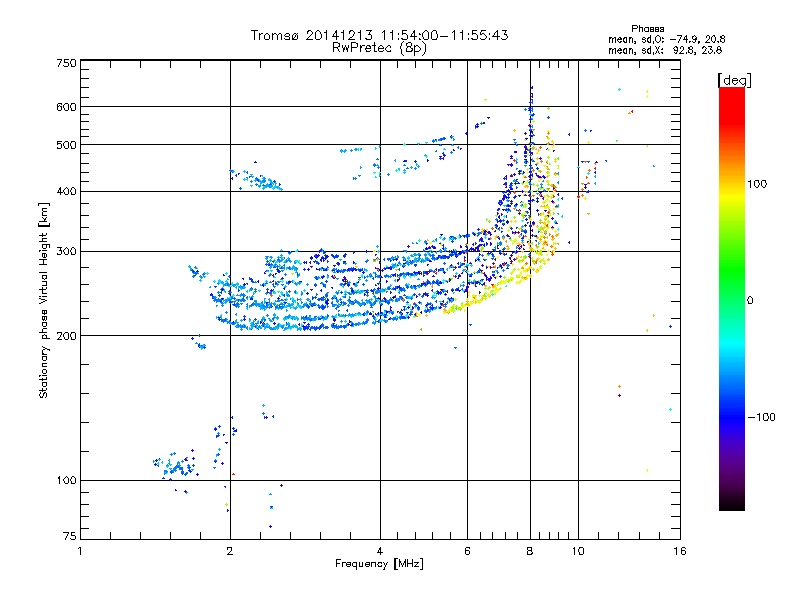This screenshot has height=600, width=800.
Task: Click the x-axis '1' tick label
Action: (x=80, y=551)
